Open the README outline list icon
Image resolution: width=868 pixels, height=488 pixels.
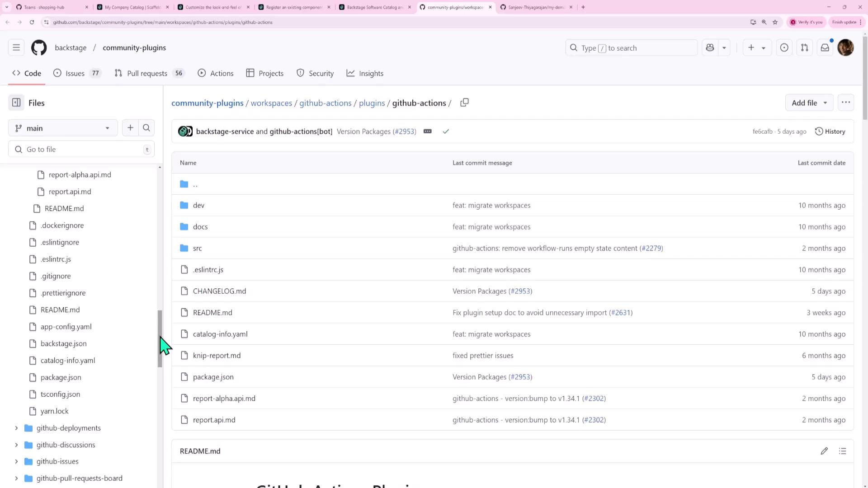click(x=842, y=451)
